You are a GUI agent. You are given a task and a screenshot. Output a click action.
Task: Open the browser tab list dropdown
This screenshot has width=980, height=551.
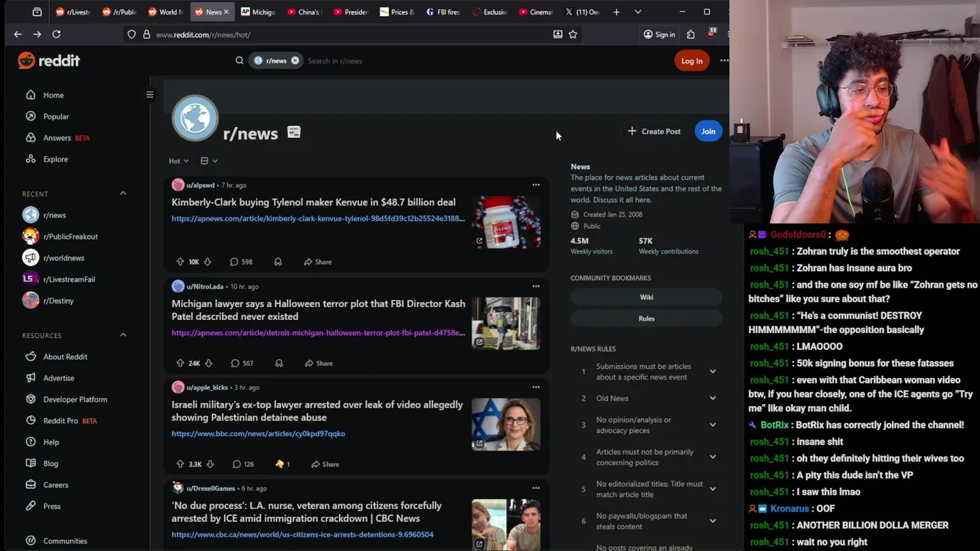(x=638, y=11)
